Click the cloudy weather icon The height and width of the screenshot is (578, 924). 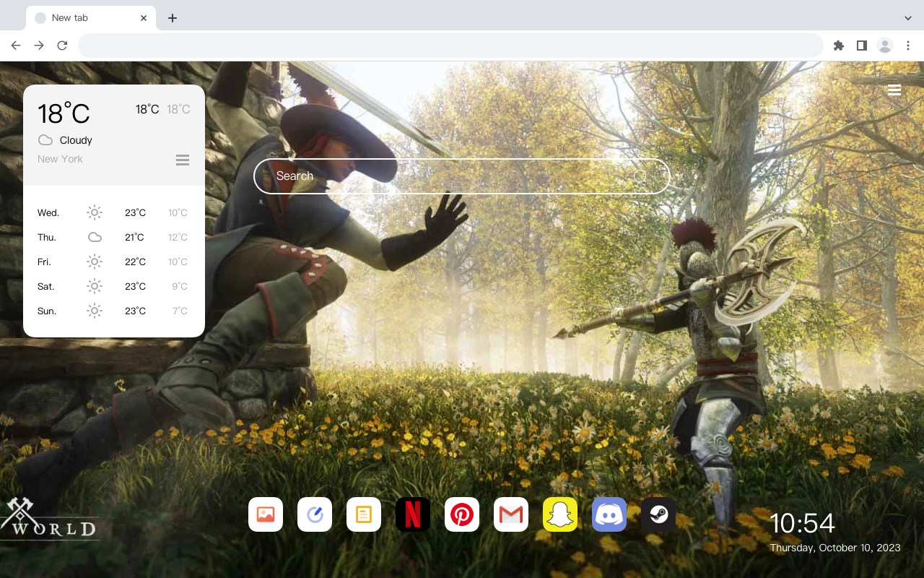pos(45,140)
